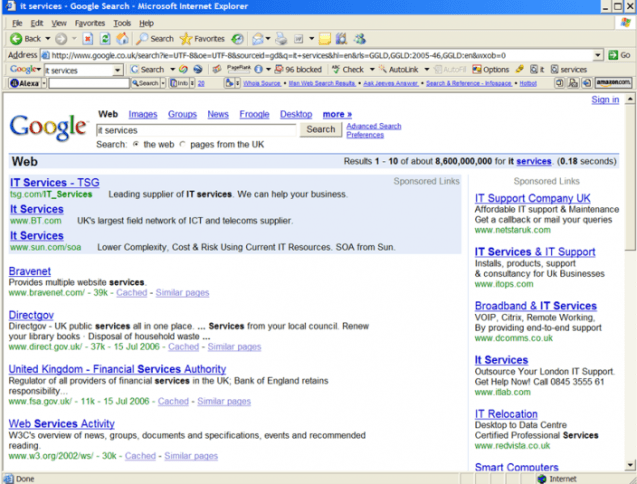Viewport: 637px width, 484px height.
Task: Open the History icon
Action: point(237,39)
